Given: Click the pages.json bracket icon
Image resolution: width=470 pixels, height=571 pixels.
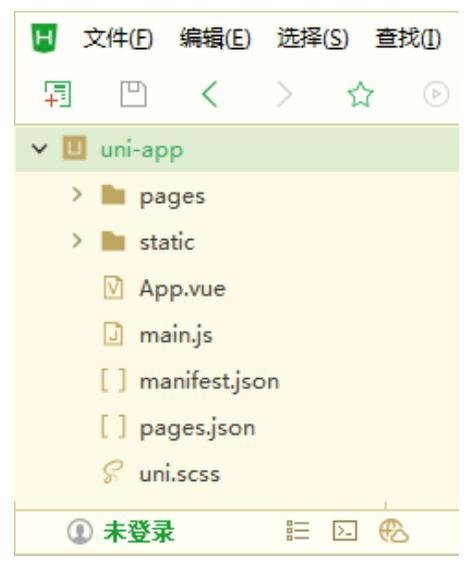Looking at the screenshot, I should [x=113, y=427].
